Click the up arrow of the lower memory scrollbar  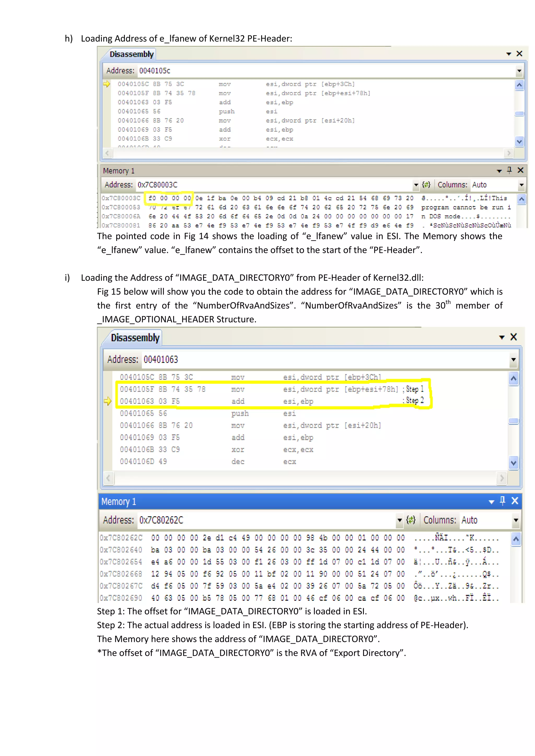[x=516, y=539]
